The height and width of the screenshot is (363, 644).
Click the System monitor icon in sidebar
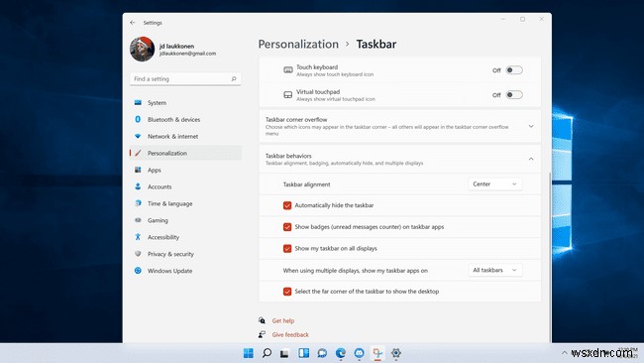138,103
